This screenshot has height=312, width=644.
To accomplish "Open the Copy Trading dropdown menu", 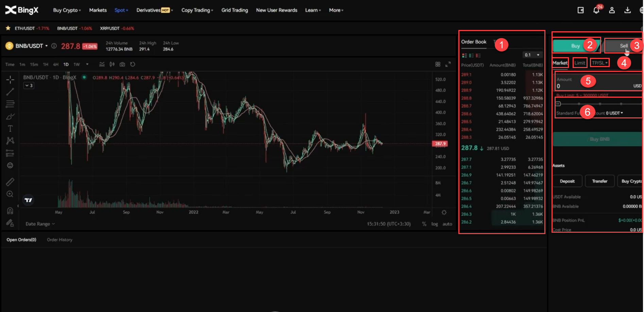I will tap(197, 10).
